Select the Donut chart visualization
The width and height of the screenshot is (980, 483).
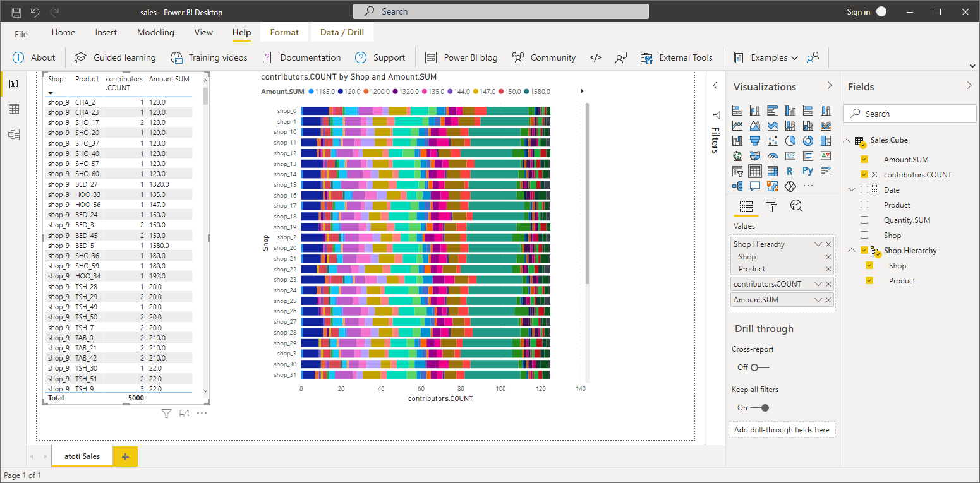[808, 140]
